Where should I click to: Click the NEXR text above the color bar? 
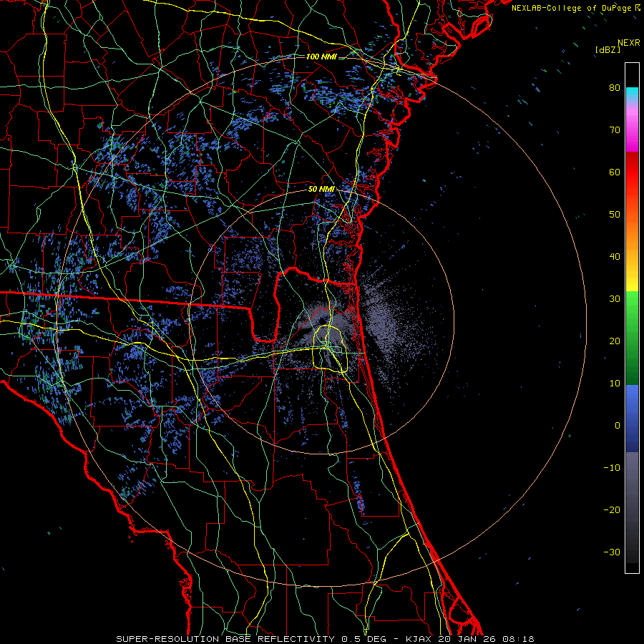[x=629, y=43]
